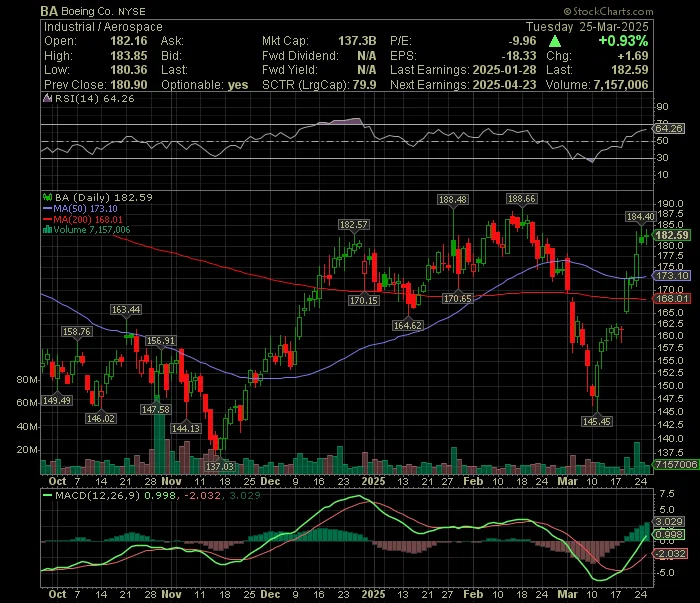Viewport: 700px width, 603px height.
Task: Click the 7157006 volume axis tag
Action: pos(676,464)
